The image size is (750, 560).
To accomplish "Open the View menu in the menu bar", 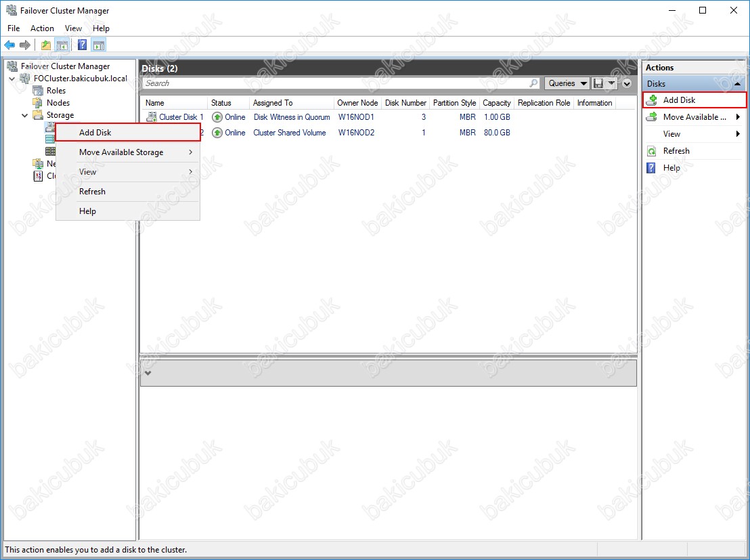I will point(73,28).
